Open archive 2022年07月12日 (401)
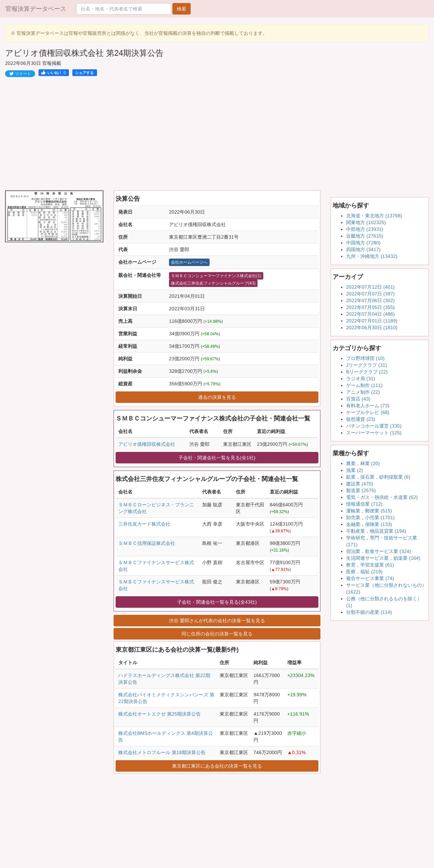The image size is (434, 868). coord(370,287)
